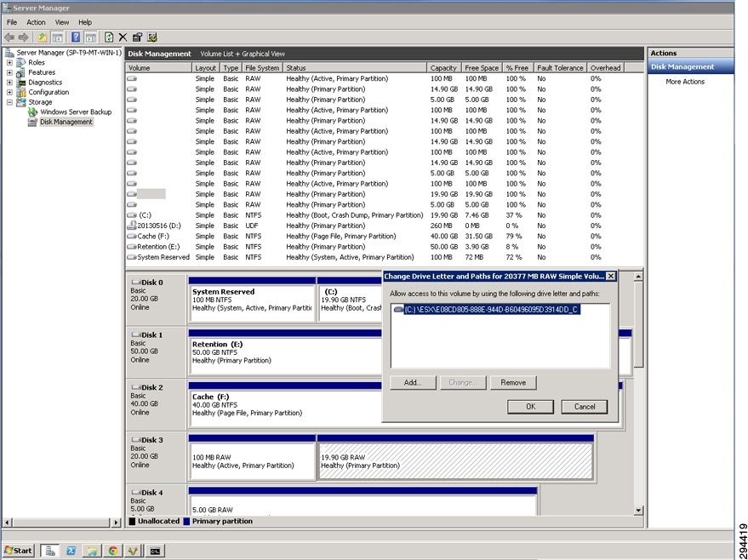Image resolution: width=748 pixels, height=560 pixels.
Task: Click the drive icon in the dialog path entry
Action: (x=398, y=310)
